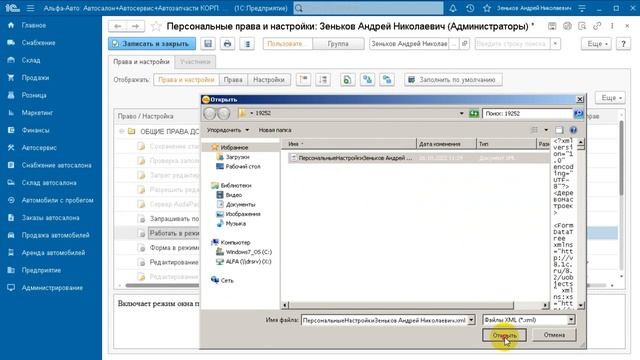640x360 pixels.
Task: Open Упорядочить dropdown in file dialog
Action: [227, 130]
